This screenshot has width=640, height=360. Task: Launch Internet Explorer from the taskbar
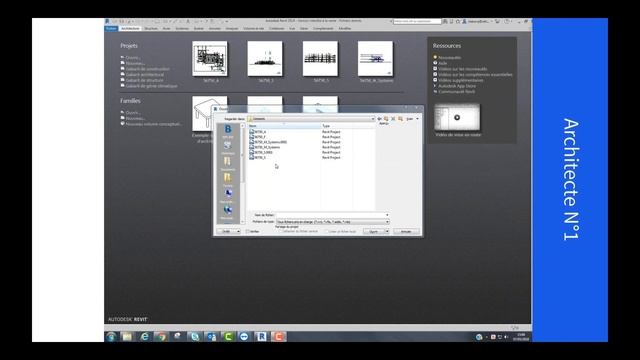coord(144,336)
